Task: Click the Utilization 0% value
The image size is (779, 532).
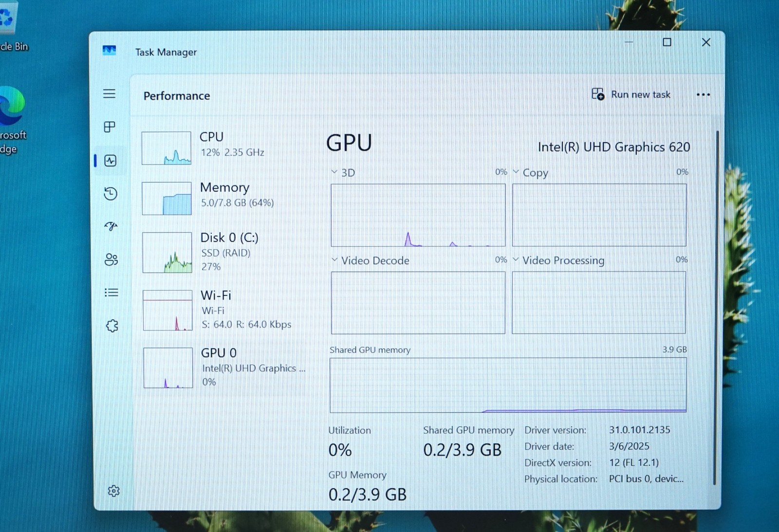Action: pos(340,450)
